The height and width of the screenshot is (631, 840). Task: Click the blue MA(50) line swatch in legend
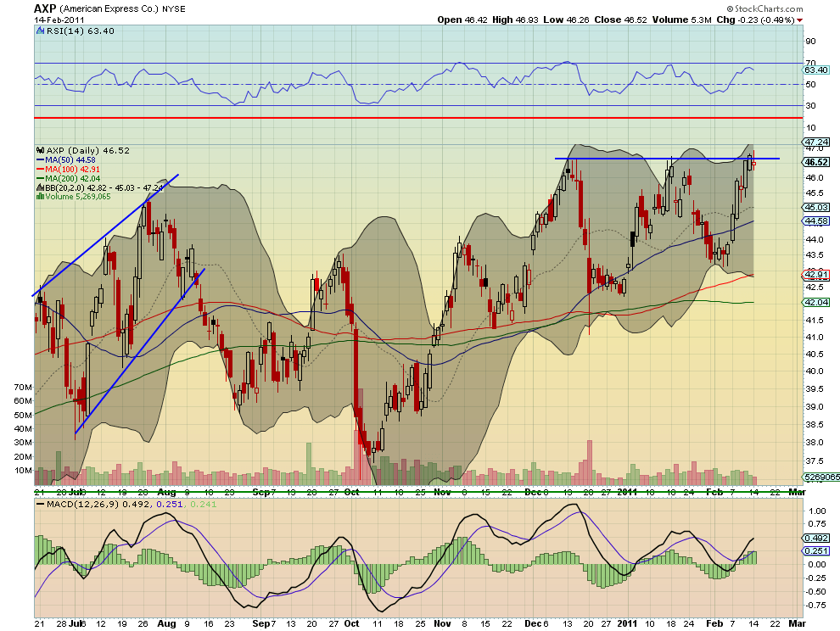(40, 160)
